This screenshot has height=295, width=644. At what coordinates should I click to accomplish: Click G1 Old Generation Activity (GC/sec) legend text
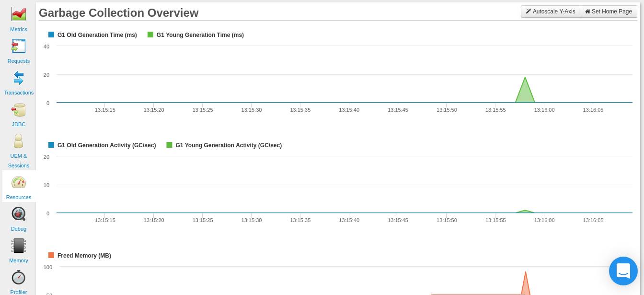[106, 145]
